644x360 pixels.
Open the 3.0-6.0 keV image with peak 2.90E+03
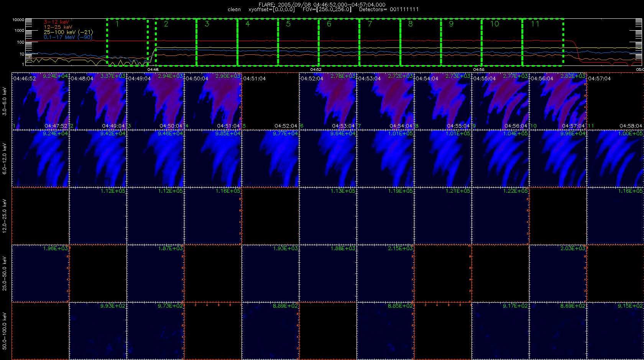tap(213, 101)
